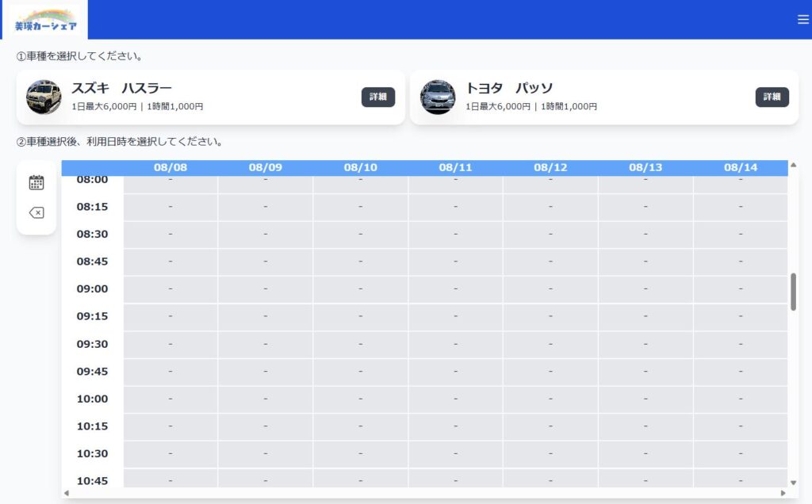
Task: Select the 08/13 slot at 09:15
Action: pyautogui.click(x=645, y=317)
